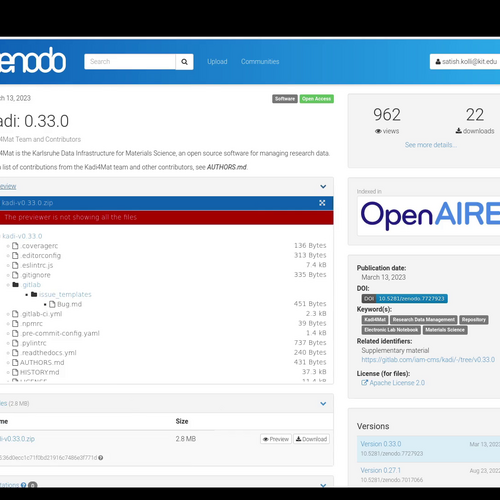Click the 136 Bytes size value
Viewport: 500px width, 500px height.
310,245
